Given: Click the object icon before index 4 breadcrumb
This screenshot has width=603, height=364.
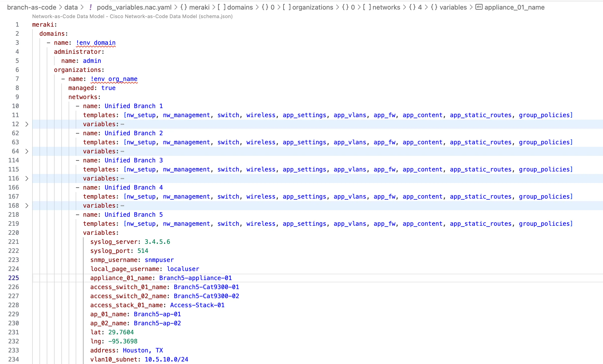Looking at the screenshot, I should click(x=412, y=7).
